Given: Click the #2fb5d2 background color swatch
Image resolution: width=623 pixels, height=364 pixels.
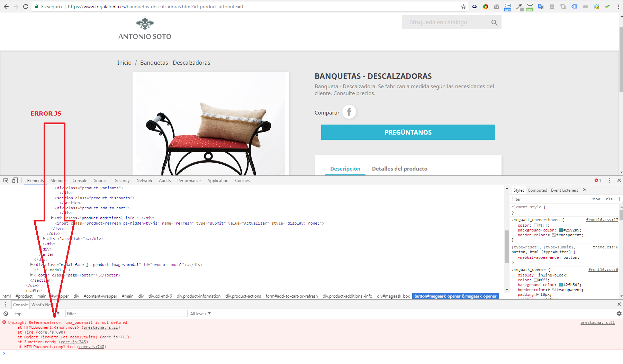Looking at the screenshot, I should click(x=561, y=285).
